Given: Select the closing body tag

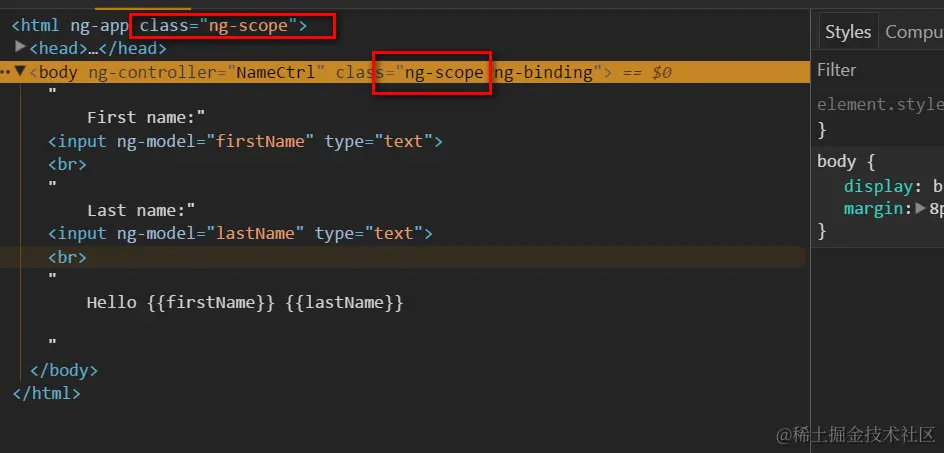Looking at the screenshot, I should coord(64,370).
